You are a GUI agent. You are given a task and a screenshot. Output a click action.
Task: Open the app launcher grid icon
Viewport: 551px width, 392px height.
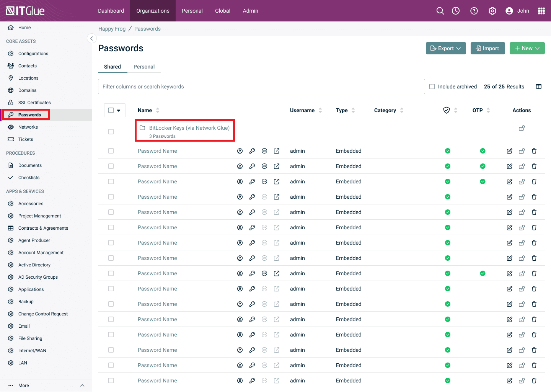541,11
